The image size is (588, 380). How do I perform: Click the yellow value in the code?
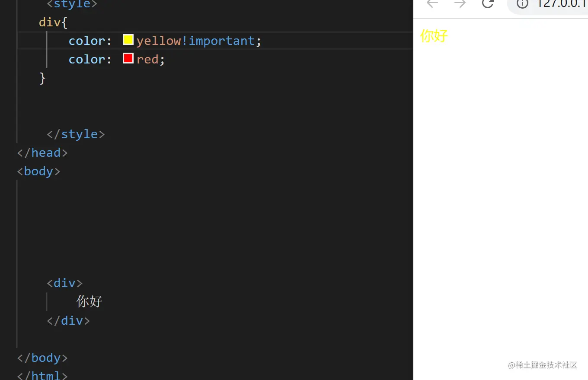[159, 41]
